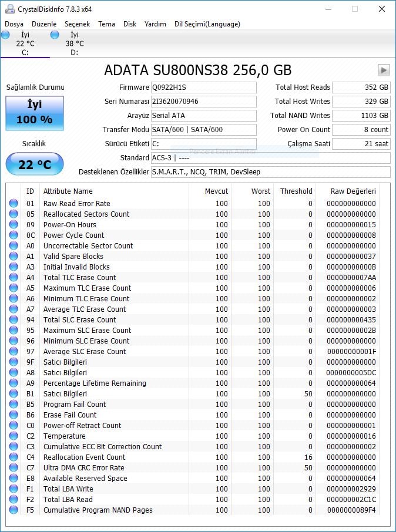Click the Transfer Modu field SATA/600

[204, 130]
